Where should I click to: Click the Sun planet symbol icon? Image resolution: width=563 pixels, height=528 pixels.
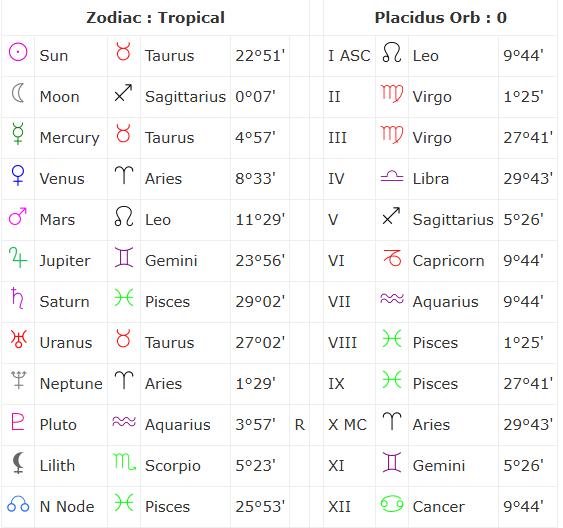[18, 52]
